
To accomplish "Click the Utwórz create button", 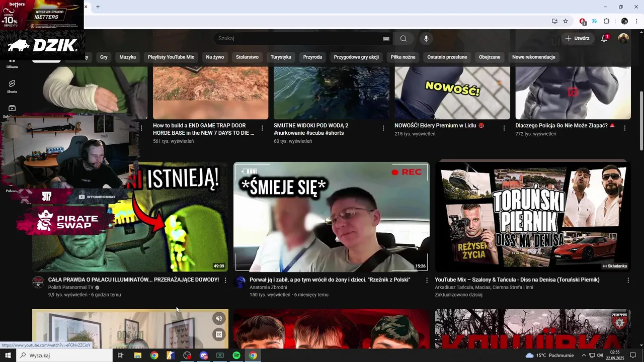I will click(x=578, y=38).
